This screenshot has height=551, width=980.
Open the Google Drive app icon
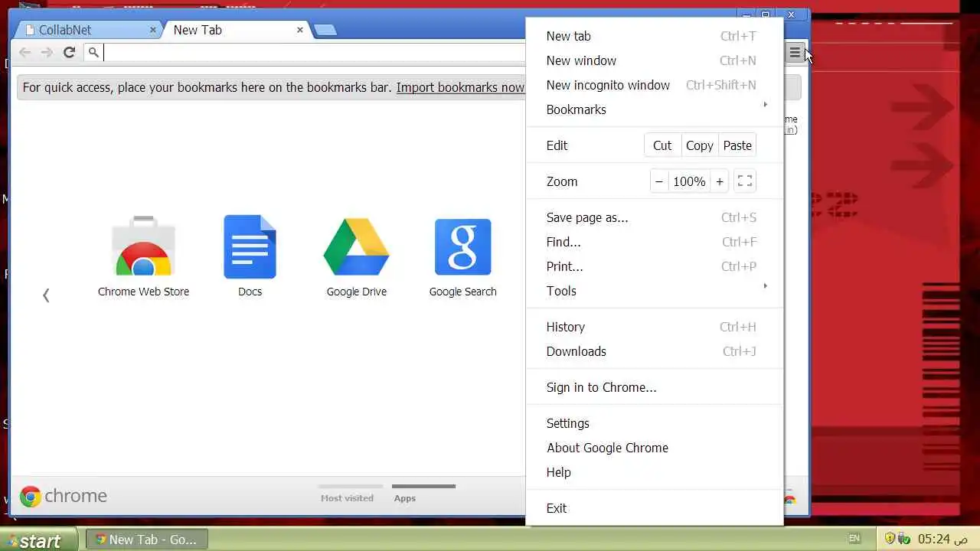tap(356, 247)
